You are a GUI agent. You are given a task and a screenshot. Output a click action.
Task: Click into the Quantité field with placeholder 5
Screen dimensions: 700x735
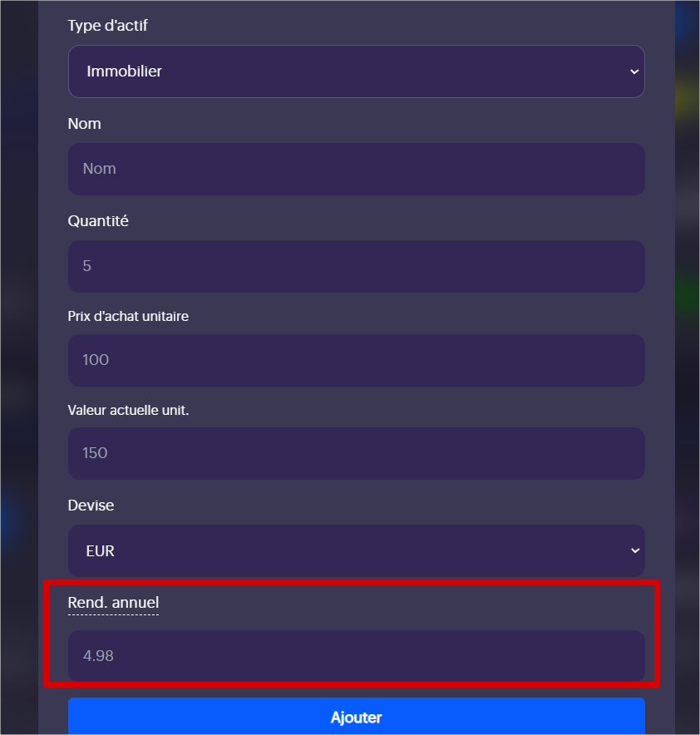click(356, 266)
